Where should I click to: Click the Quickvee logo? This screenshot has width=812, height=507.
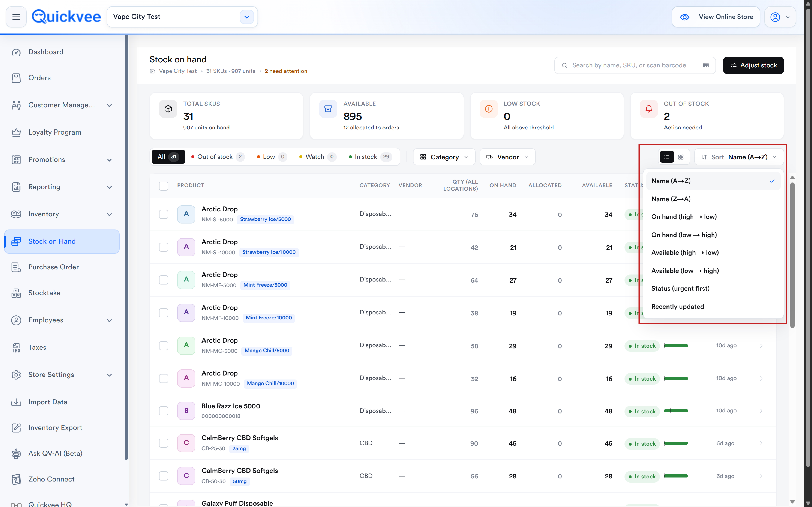(x=66, y=17)
